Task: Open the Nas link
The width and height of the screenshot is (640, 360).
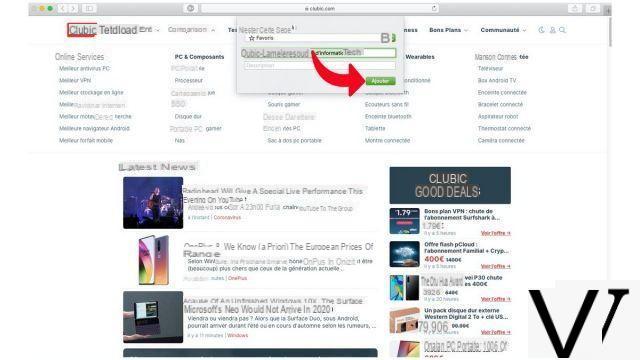Action: 180,140
